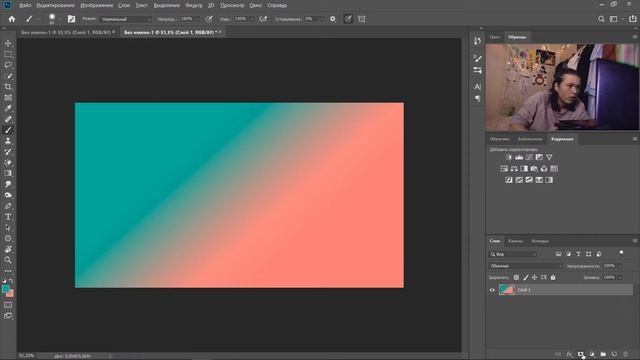Select the Gradient tool
The height and width of the screenshot is (360, 640).
8,173
